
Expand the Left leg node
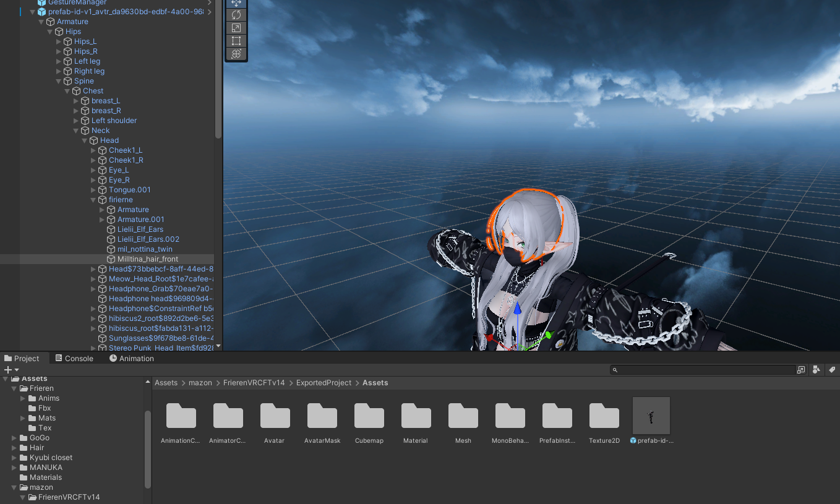59,61
